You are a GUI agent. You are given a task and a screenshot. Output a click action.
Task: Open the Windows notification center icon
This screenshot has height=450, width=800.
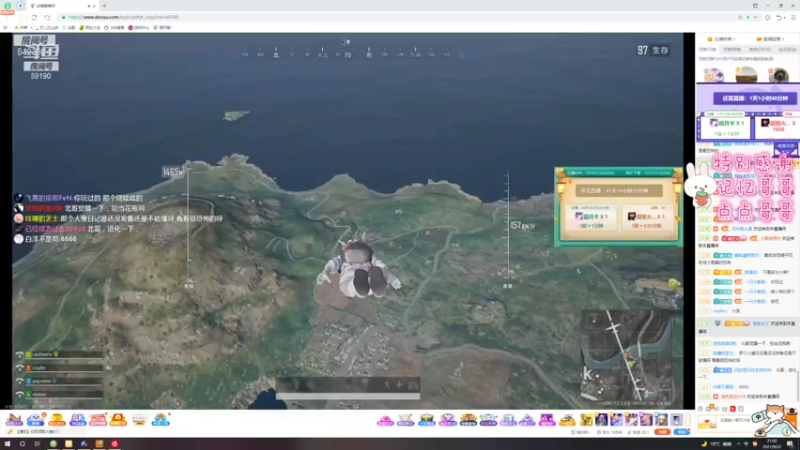pos(790,444)
